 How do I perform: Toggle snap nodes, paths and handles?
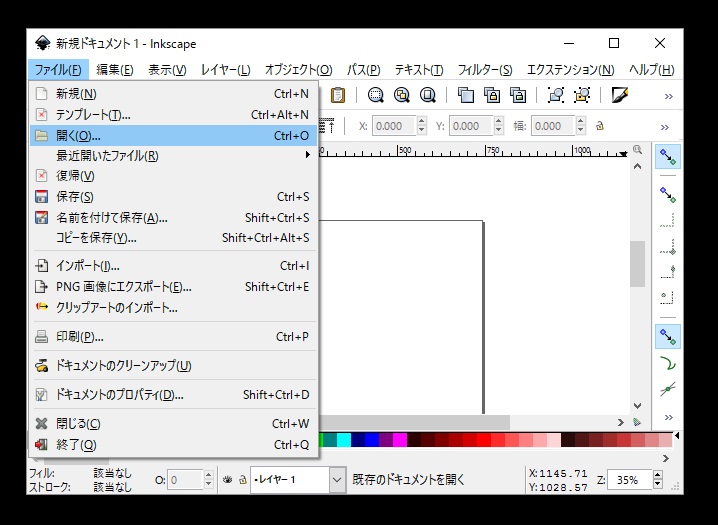click(x=668, y=336)
